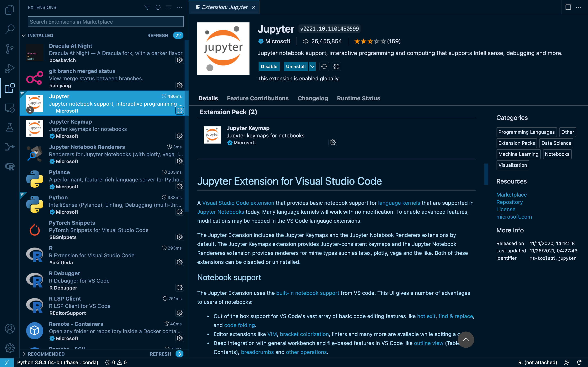Viewport: 588px width, 367px height.
Task: Toggle the split editor layout button
Action: point(568,7)
